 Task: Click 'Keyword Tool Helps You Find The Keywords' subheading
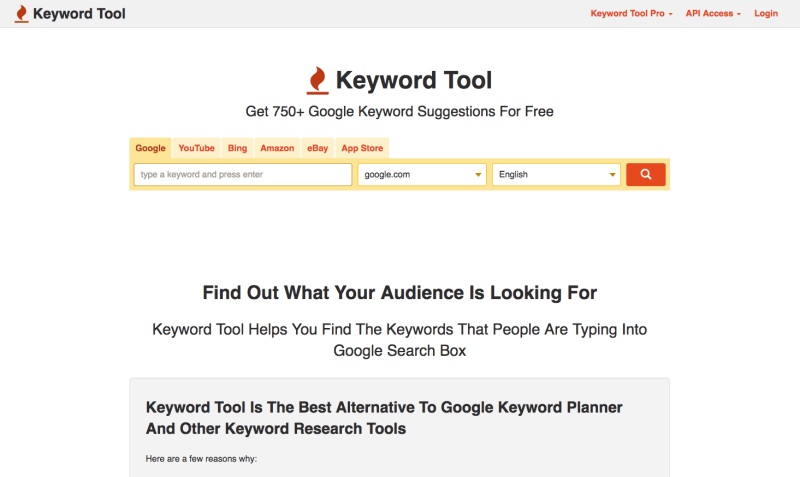[399, 340]
